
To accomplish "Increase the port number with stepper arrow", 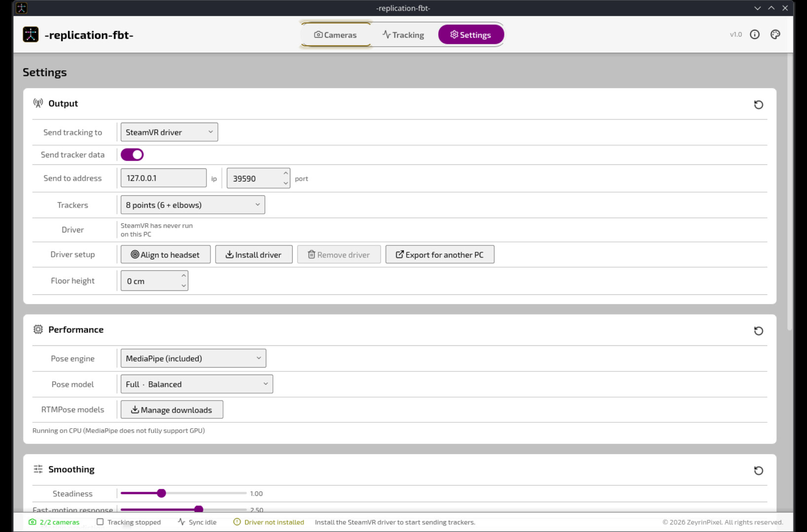I will pos(285,173).
